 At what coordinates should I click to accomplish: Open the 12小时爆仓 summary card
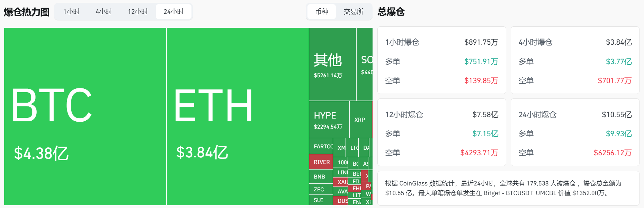(x=441, y=133)
